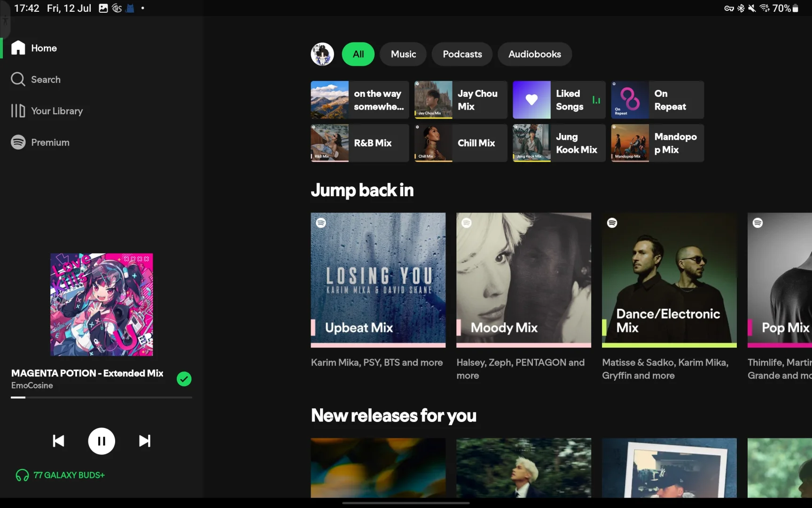Tap the playing equalizer icon on Liked Songs
The height and width of the screenshot is (508, 812).
click(x=596, y=100)
